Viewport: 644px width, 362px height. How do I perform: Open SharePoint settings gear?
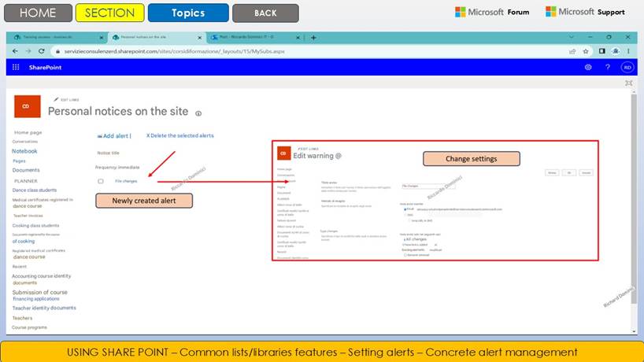(588, 68)
